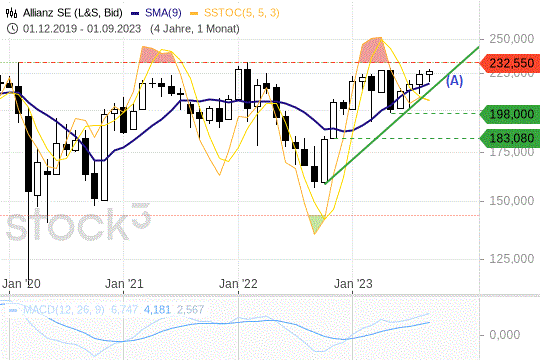Click the MACD value 6,747
Image resolution: width=540 pixels, height=360 pixels.
point(124,310)
